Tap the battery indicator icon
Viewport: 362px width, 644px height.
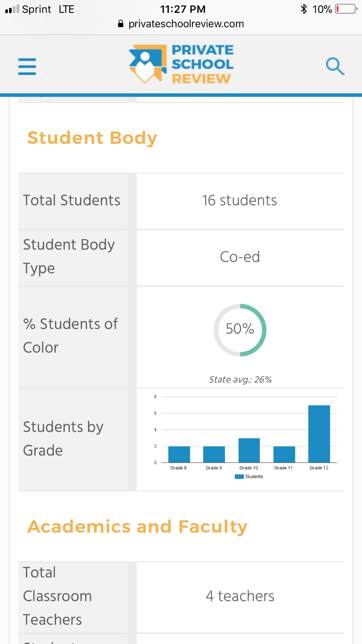(x=346, y=9)
